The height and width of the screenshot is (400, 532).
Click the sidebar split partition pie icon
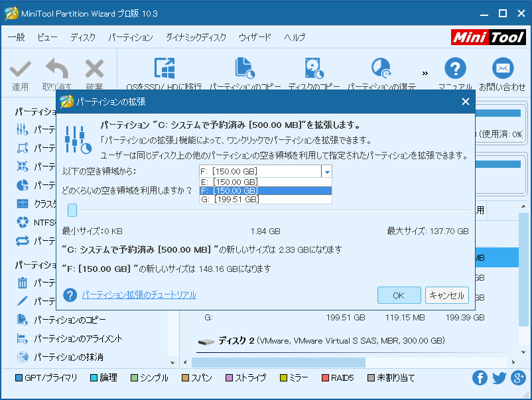click(x=23, y=185)
